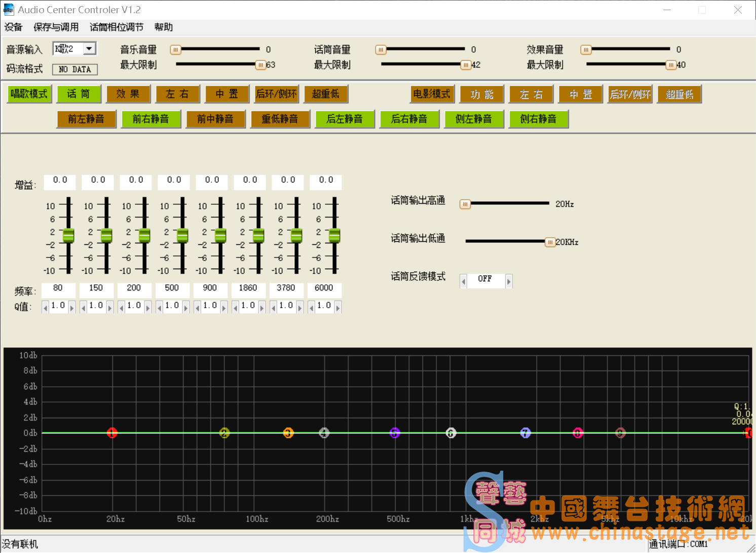Select 话筒 in the singing mode row

click(79, 94)
